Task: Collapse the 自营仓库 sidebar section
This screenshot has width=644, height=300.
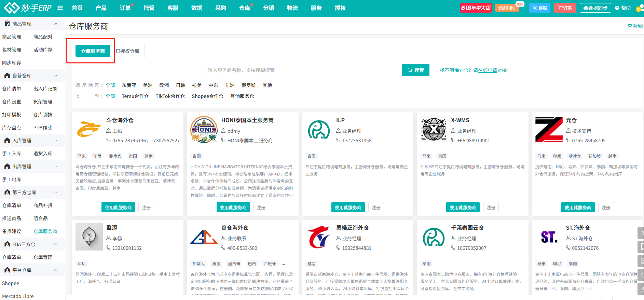Action: click(56, 75)
